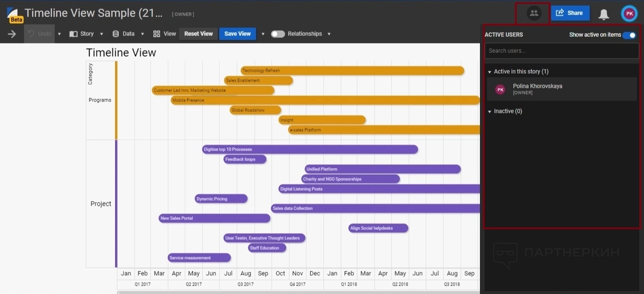
Task: Click the Share button
Action: [570, 13]
